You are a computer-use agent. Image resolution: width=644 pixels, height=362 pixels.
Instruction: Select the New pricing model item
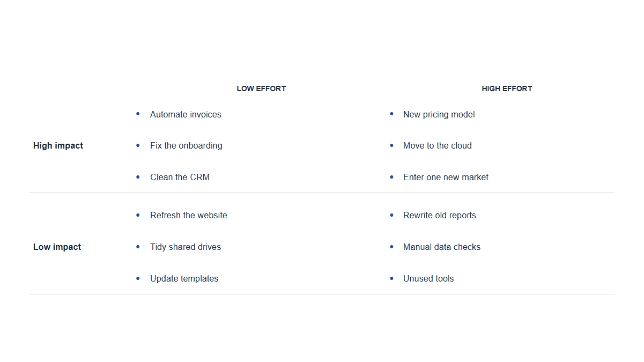tap(439, 114)
